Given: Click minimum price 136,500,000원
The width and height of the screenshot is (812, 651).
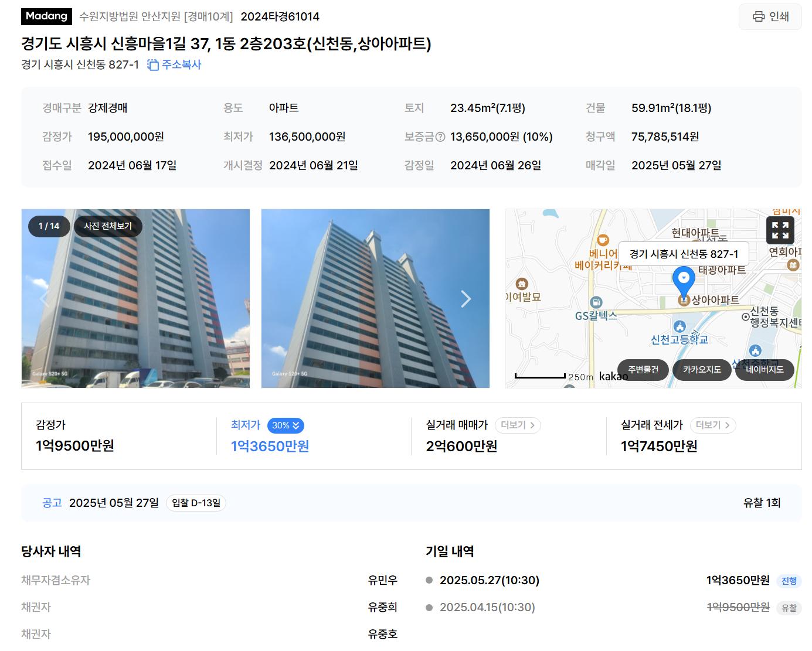Looking at the screenshot, I should (x=307, y=137).
